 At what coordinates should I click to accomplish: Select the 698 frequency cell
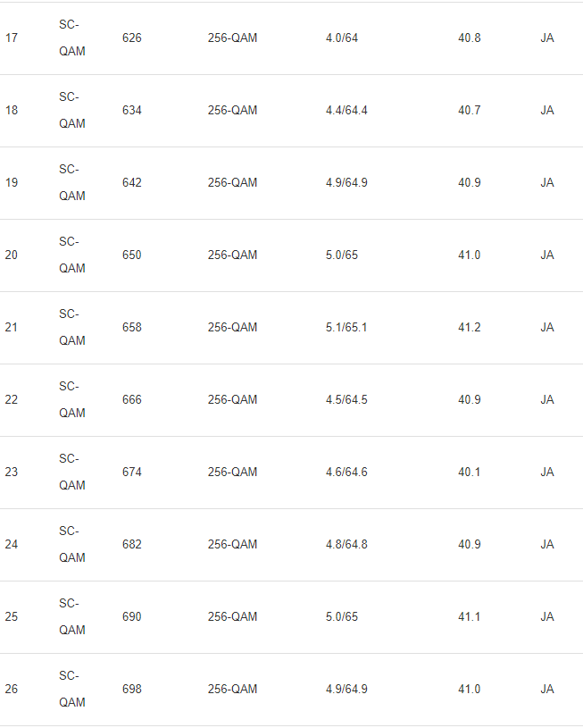[x=131, y=690]
